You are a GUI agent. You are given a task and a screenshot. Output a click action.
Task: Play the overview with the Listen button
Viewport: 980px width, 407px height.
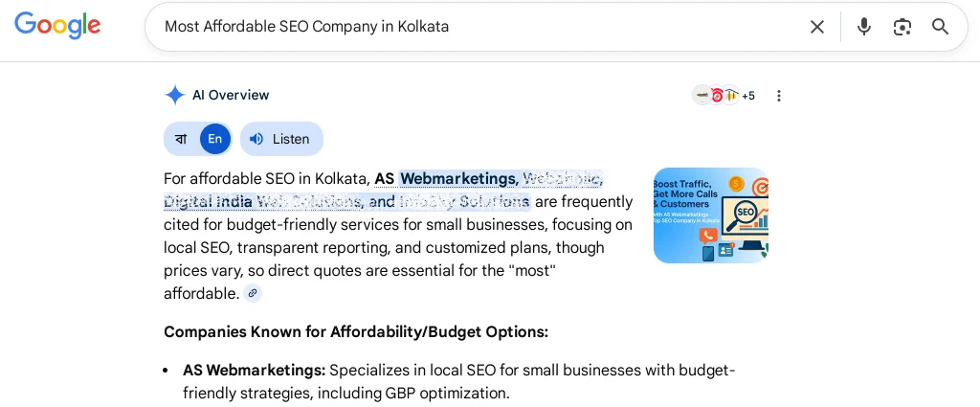[282, 139]
